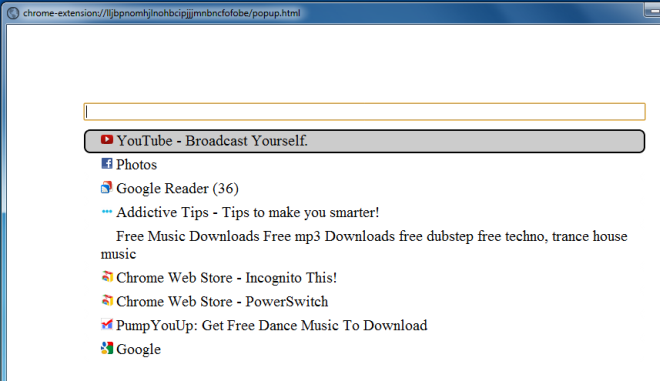Click the Addictive Tips dotted icon
Screen dimensions: 660x381
[x=107, y=211]
